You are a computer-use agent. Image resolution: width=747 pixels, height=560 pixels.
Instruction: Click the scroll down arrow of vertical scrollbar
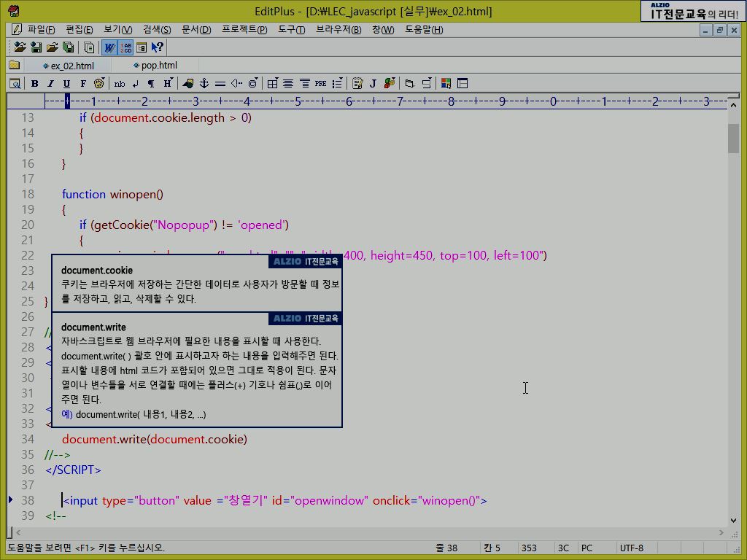[x=733, y=521]
